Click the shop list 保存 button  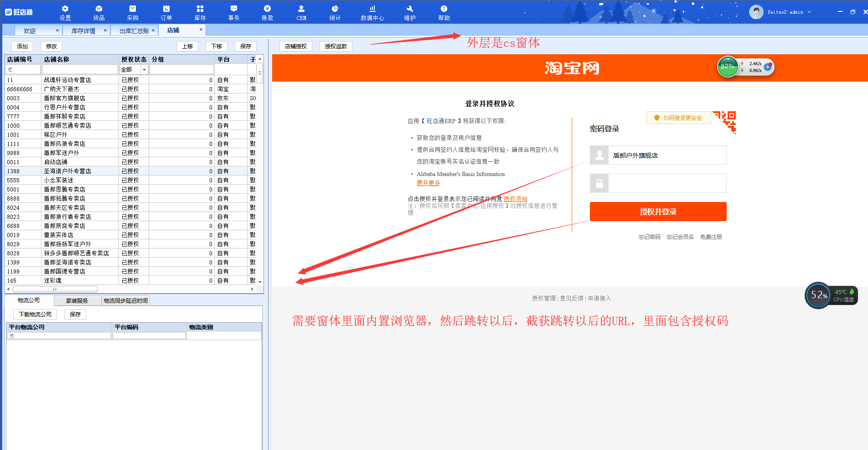click(x=246, y=46)
